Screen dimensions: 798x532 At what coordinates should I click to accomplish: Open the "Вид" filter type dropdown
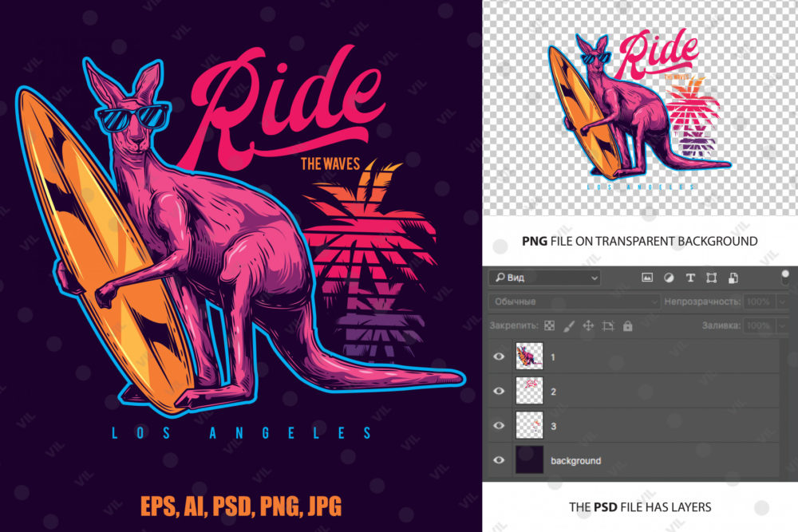point(544,278)
